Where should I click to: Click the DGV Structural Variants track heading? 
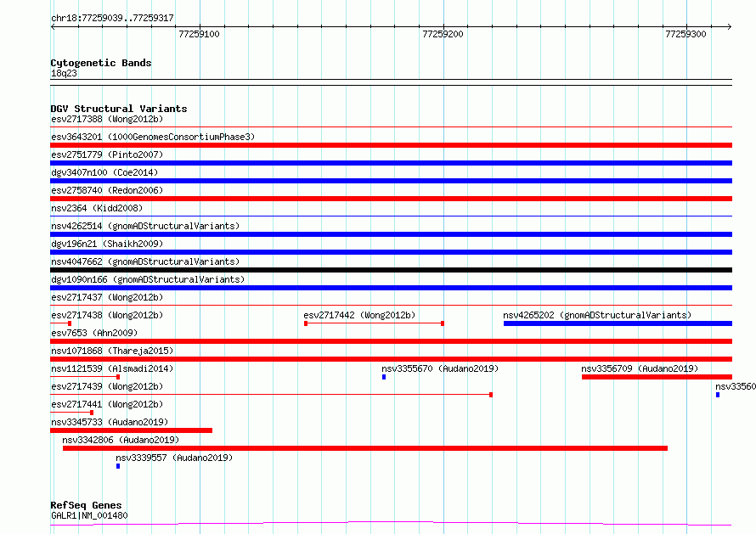click(x=119, y=109)
